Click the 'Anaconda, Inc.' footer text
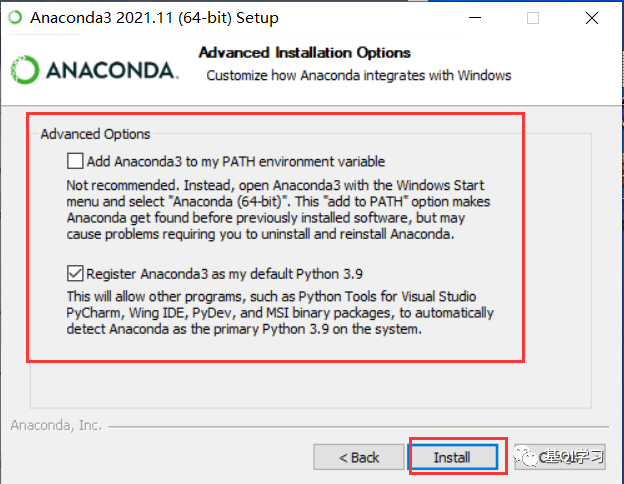This screenshot has width=624, height=484. click(56, 425)
